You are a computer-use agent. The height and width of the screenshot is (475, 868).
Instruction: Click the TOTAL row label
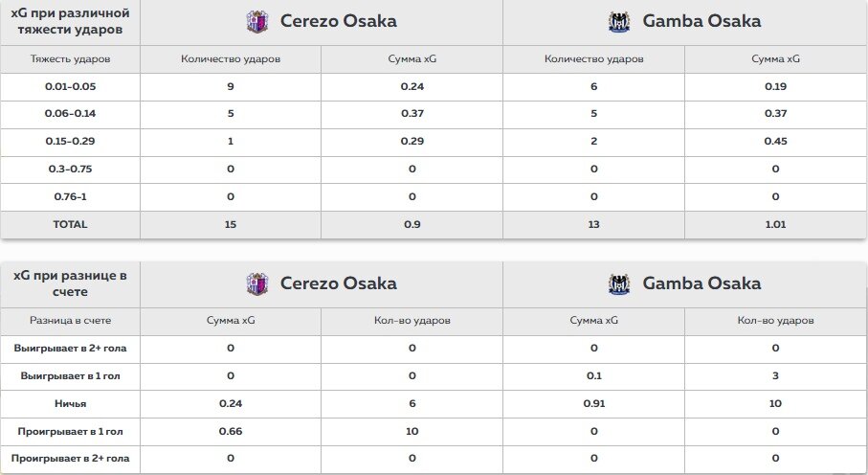tap(70, 224)
